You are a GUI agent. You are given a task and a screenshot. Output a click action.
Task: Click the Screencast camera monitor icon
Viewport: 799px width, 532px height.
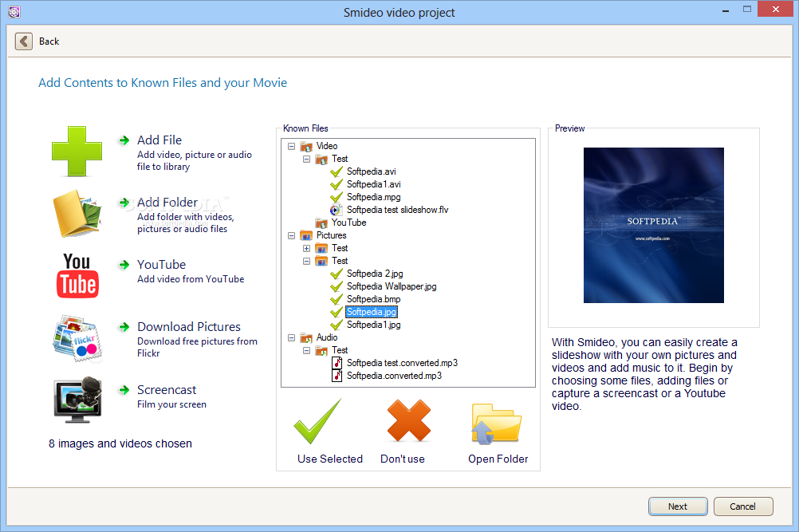pos(77,400)
